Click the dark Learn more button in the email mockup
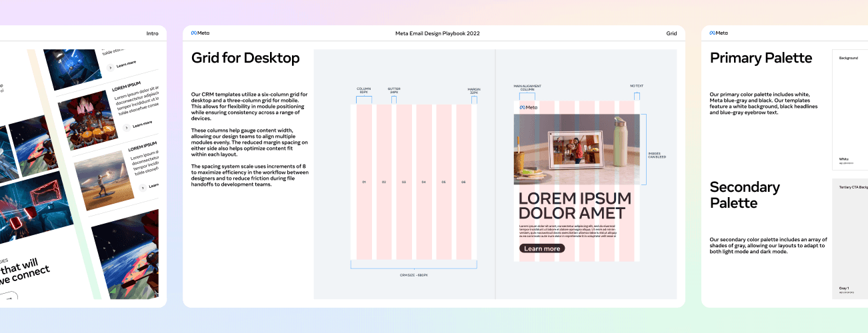 click(542, 248)
